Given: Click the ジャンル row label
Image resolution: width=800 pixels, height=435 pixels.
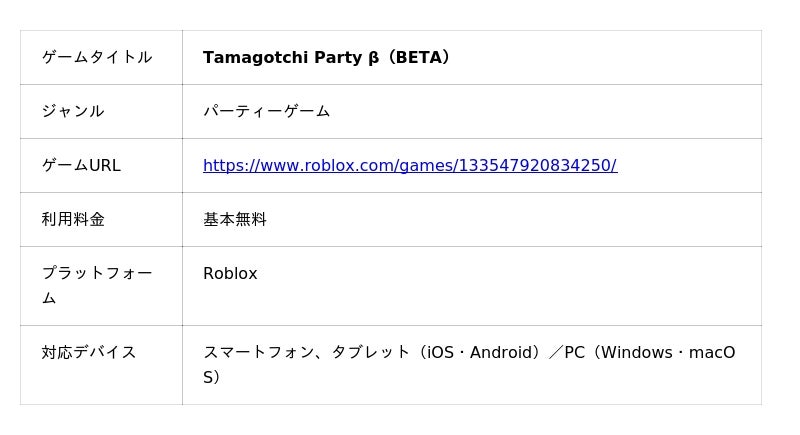Looking at the screenshot, I should point(73,112).
